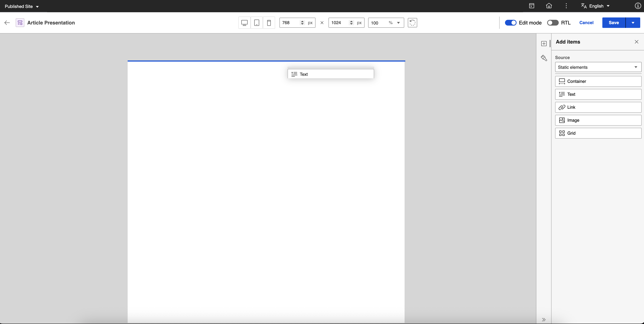This screenshot has width=644, height=324.
Task: Click the rotate viewport orientation icon
Action: coord(412,23)
